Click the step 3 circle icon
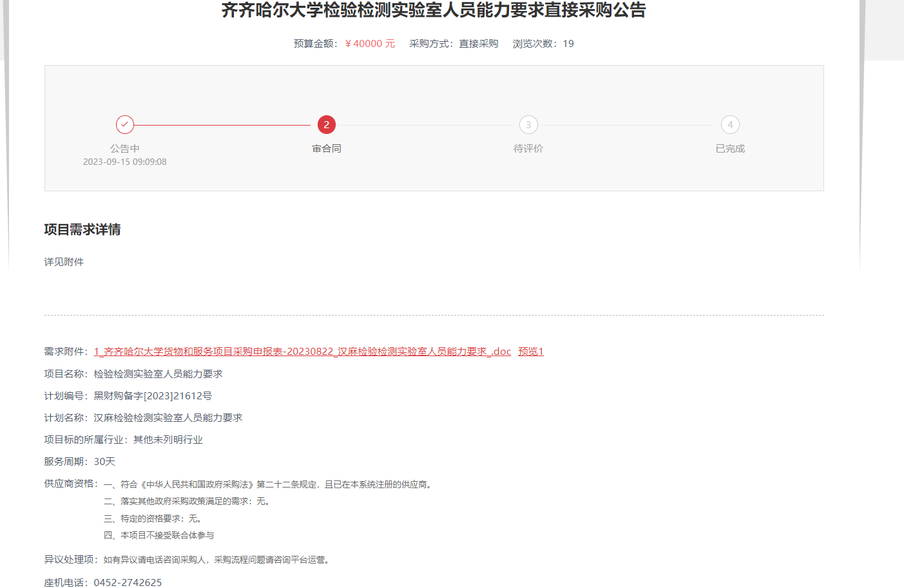904x588 pixels. click(528, 124)
